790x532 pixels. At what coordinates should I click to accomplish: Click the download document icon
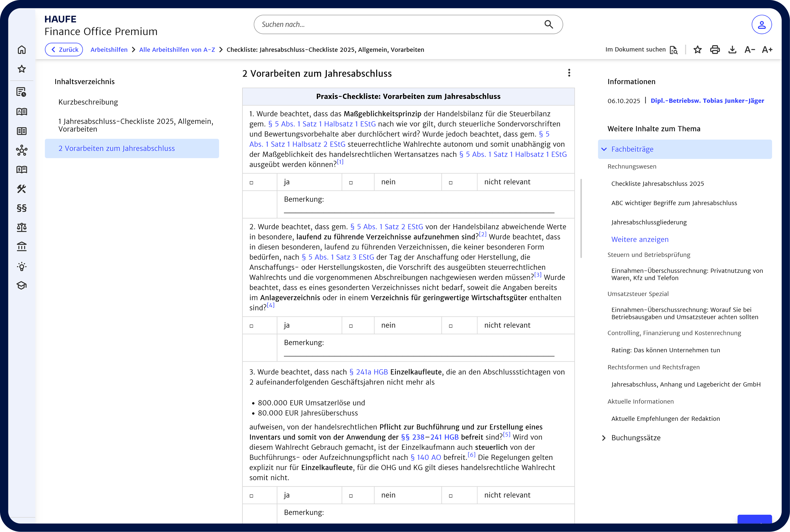click(x=732, y=50)
